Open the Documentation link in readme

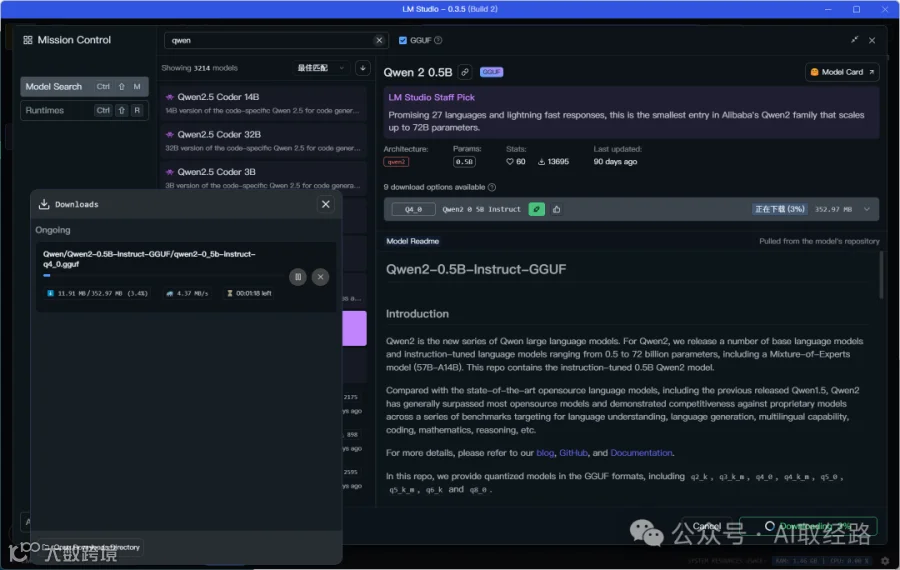(641, 453)
